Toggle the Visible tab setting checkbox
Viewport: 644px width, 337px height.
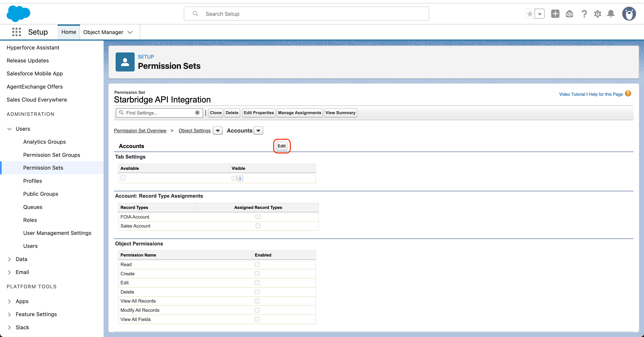click(x=234, y=178)
